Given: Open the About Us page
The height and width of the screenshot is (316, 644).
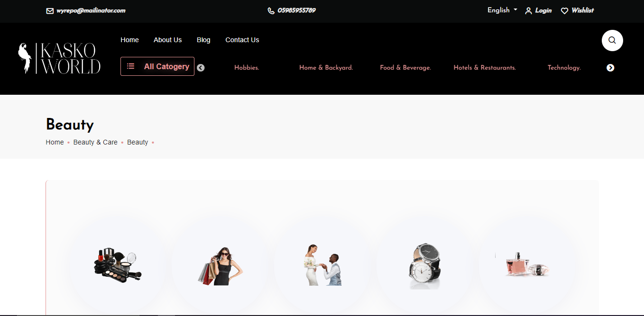Looking at the screenshot, I should tap(167, 40).
